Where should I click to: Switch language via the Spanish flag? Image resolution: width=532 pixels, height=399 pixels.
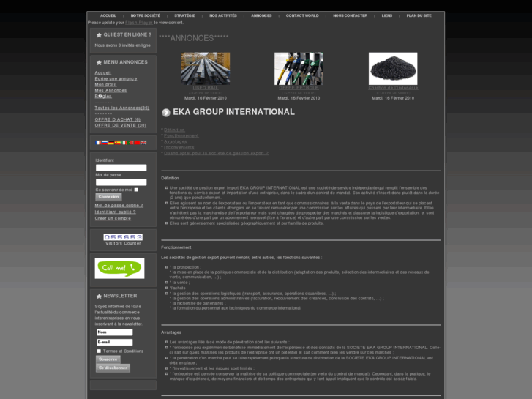click(117, 143)
